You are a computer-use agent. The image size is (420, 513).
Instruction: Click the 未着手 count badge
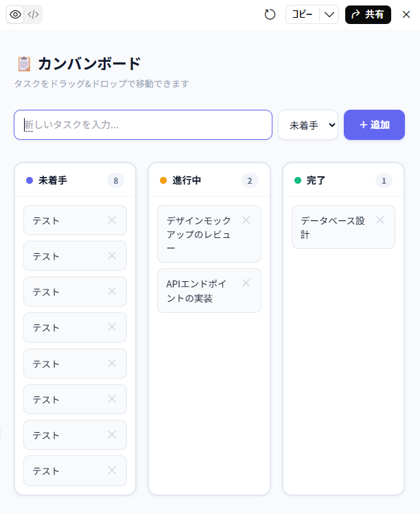(115, 180)
